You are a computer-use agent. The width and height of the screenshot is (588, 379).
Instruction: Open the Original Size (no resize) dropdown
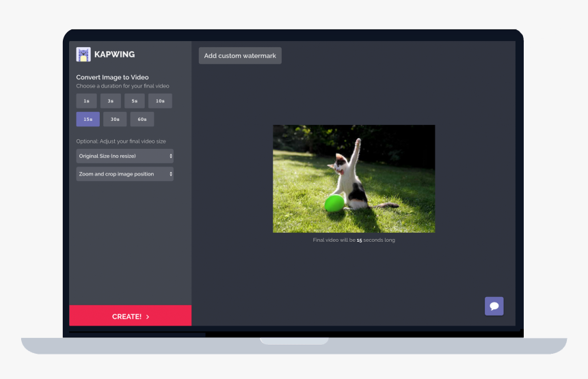[125, 156]
